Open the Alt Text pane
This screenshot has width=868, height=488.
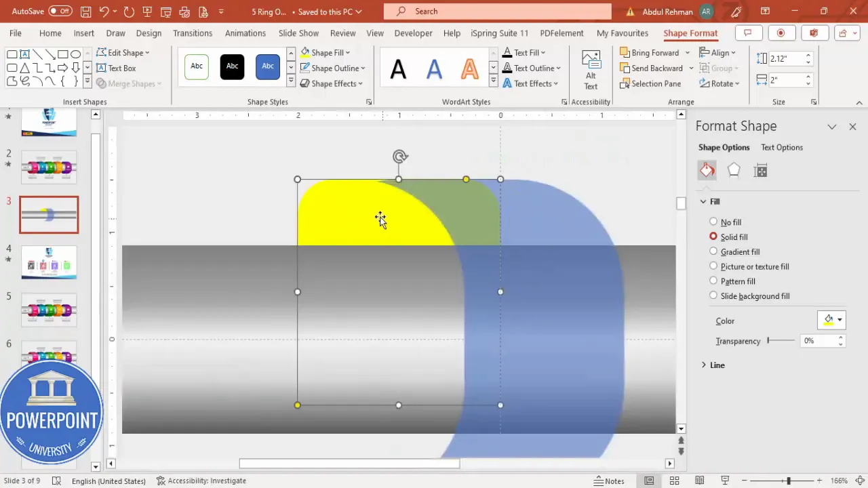point(591,70)
